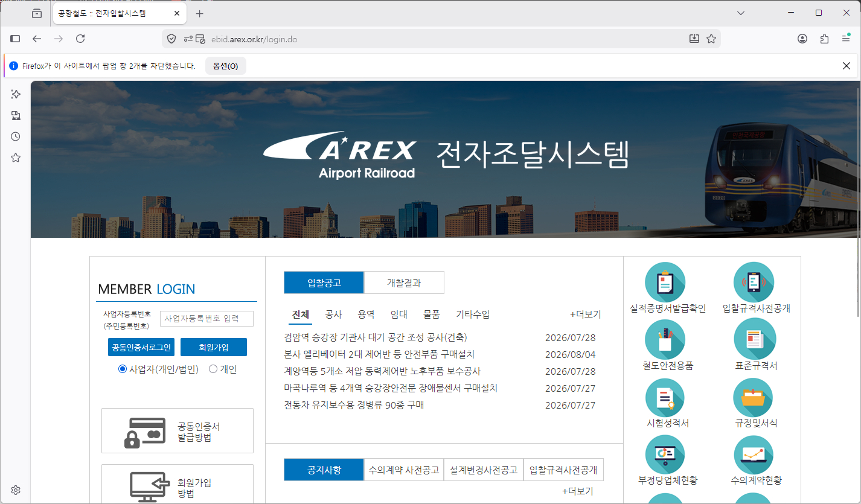Select the 사업자(개인/법인) radio button
The height and width of the screenshot is (504, 861).
tap(123, 369)
